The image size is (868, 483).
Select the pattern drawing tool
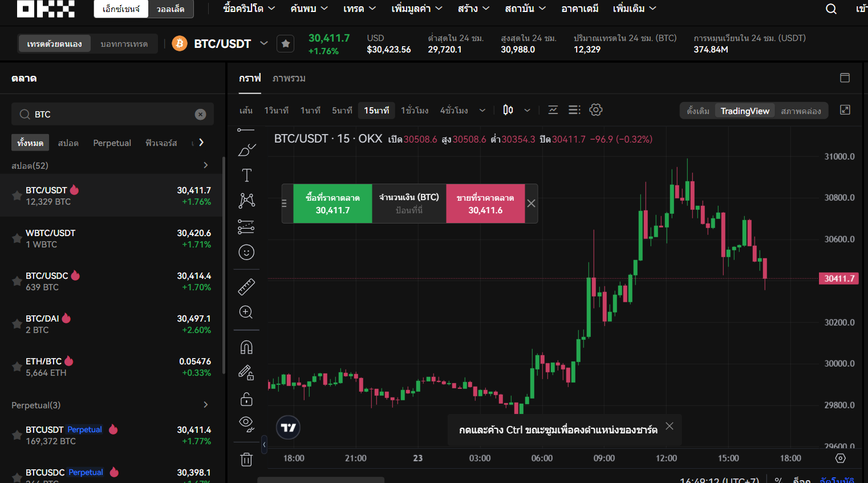[246, 200]
